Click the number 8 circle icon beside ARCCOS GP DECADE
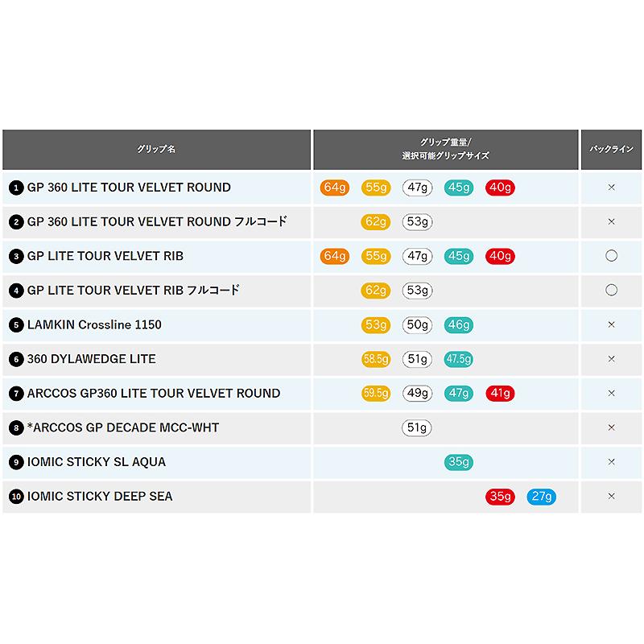 pyautogui.click(x=16, y=428)
